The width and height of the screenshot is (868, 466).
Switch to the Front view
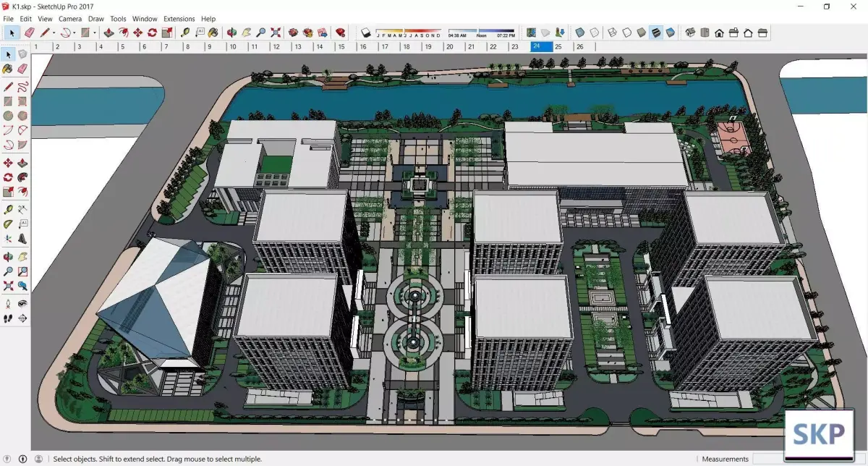719,33
